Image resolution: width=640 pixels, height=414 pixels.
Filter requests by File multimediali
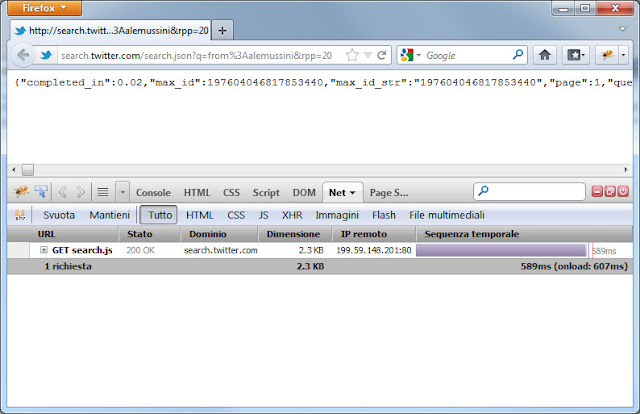tap(447, 215)
